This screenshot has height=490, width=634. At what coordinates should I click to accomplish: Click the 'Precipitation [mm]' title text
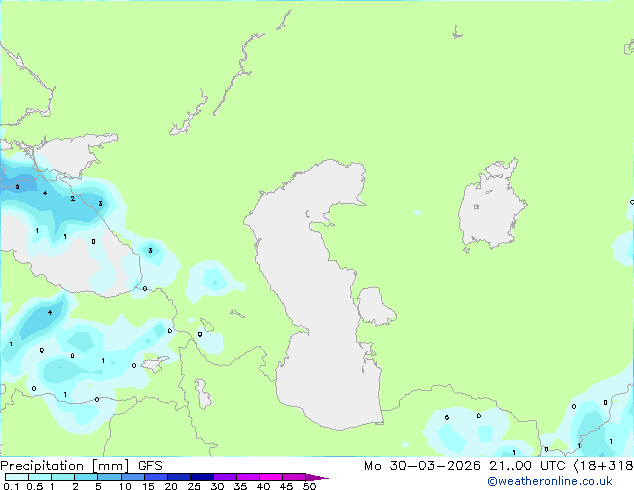(65, 466)
